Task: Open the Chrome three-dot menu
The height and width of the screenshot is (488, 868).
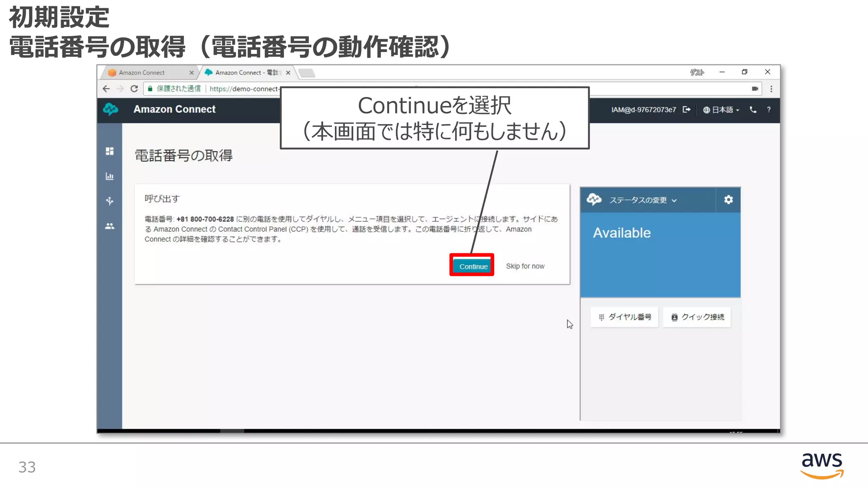Action: [771, 89]
